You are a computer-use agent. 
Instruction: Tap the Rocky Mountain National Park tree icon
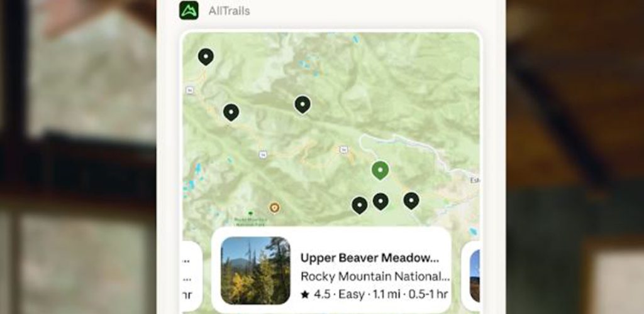click(x=250, y=213)
